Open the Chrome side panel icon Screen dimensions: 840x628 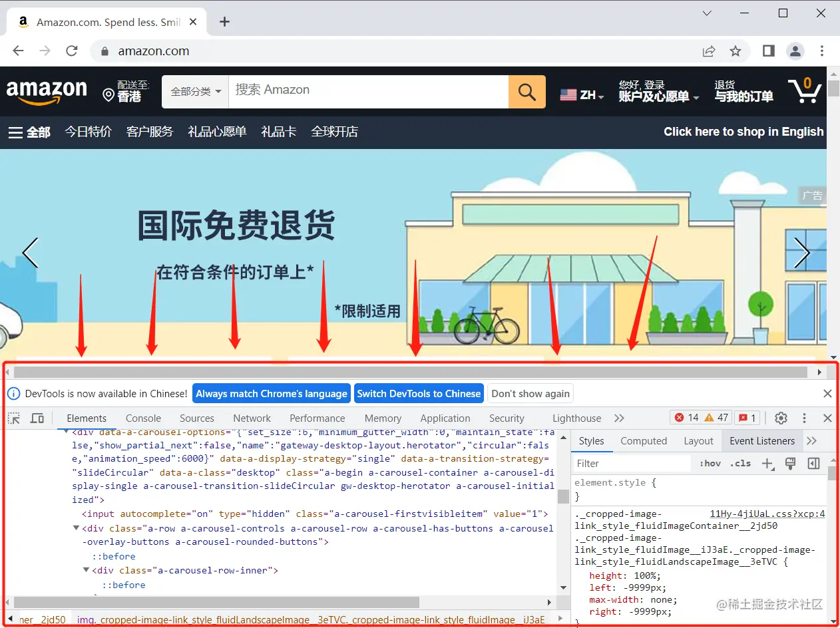coord(769,51)
